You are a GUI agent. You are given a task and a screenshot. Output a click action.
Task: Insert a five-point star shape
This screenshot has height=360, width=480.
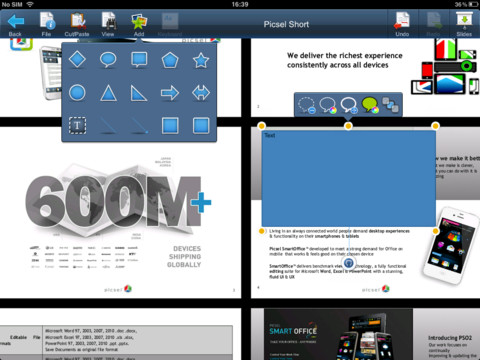[201, 60]
